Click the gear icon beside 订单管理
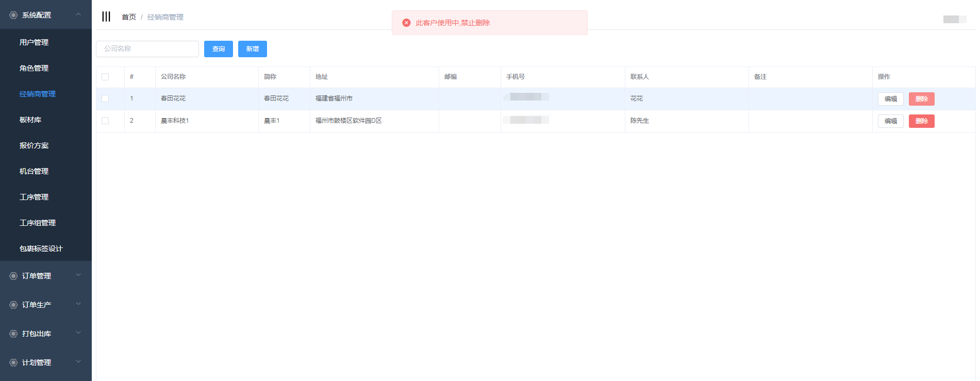This screenshot has height=381, width=980. coord(13,276)
